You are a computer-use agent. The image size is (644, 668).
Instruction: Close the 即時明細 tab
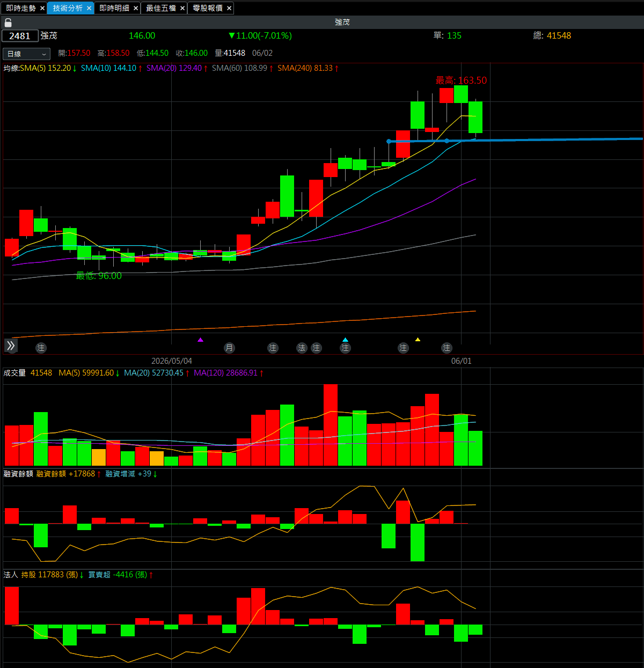click(x=136, y=8)
